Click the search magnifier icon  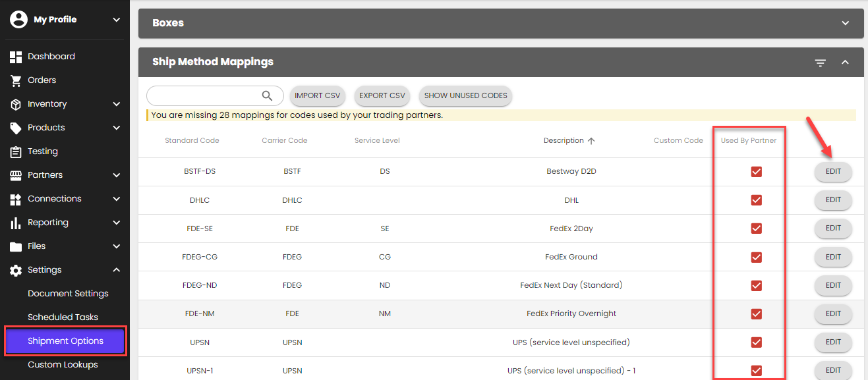(x=267, y=95)
